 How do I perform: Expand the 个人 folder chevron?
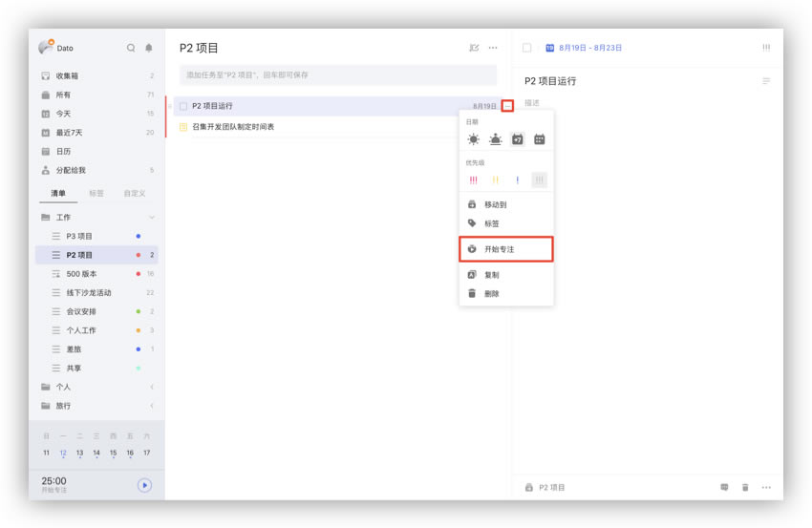(152, 387)
